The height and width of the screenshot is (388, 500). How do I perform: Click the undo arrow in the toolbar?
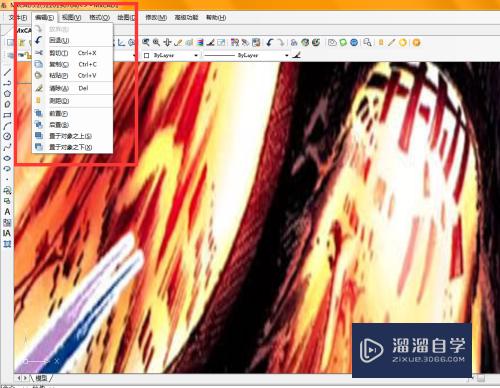[x=270, y=42]
